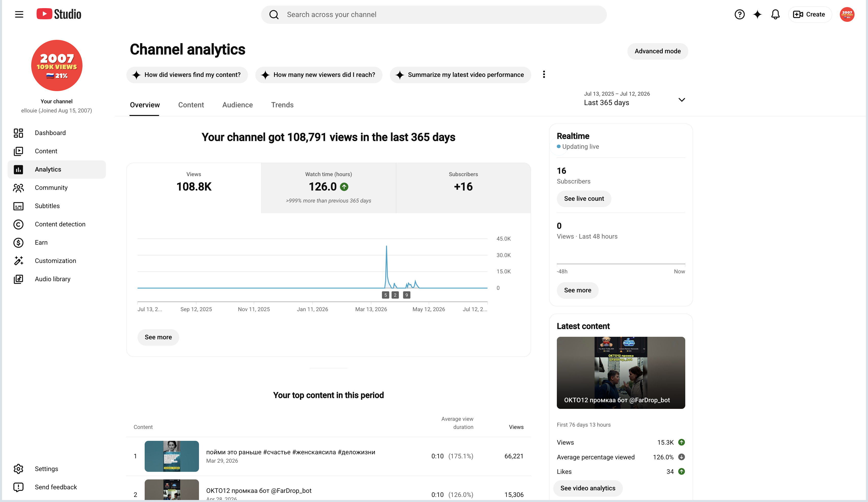Switch to the Content analytics tab

pos(191,105)
